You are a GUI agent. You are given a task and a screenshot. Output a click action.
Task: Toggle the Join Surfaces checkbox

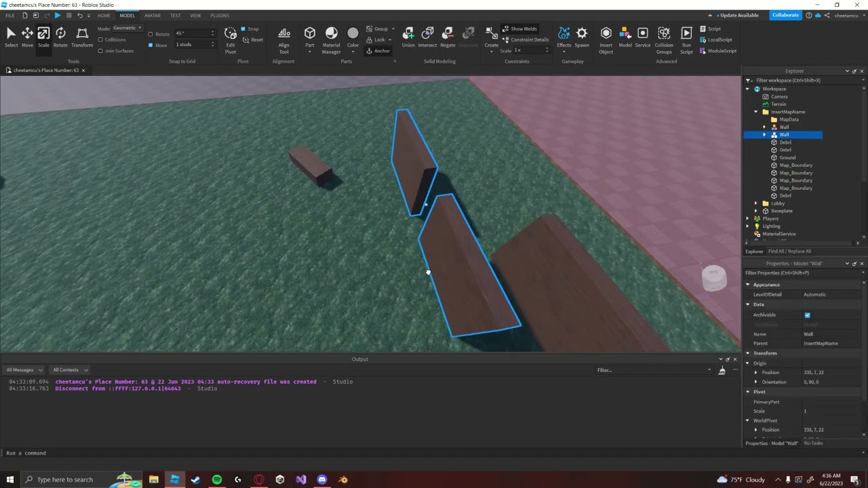point(100,51)
